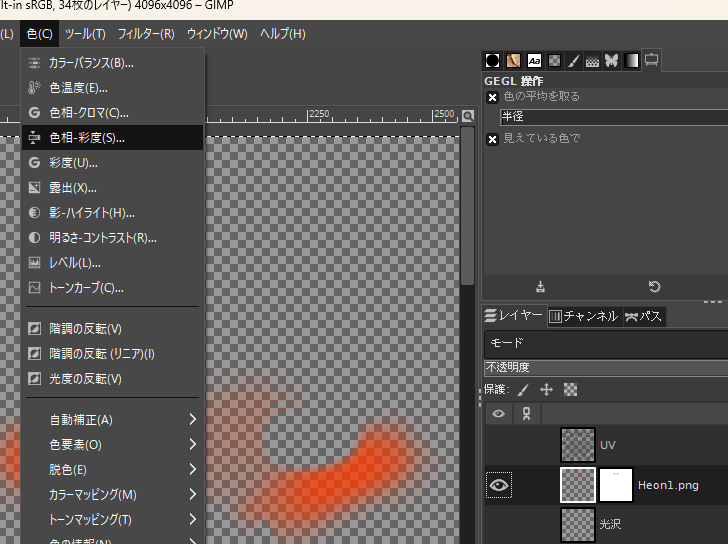728x544 pixels.
Task: Click the eye icon column header in layers list
Action: (x=499, y=413)
